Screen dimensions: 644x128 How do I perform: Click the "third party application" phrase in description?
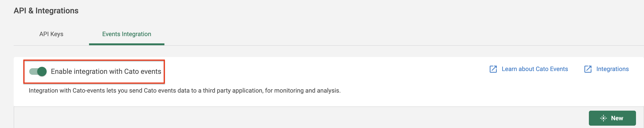pos(233,90)
